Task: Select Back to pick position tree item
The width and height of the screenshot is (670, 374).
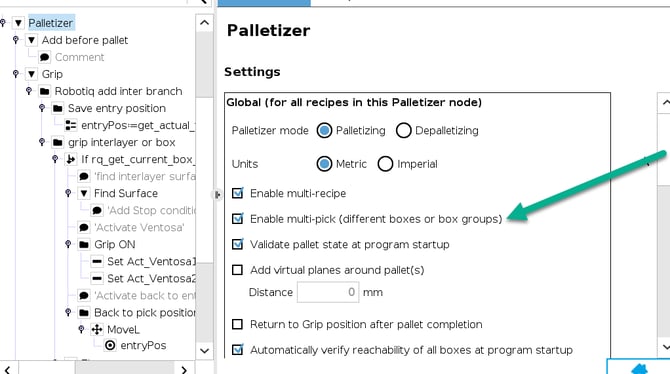Action: coord(145,312)
